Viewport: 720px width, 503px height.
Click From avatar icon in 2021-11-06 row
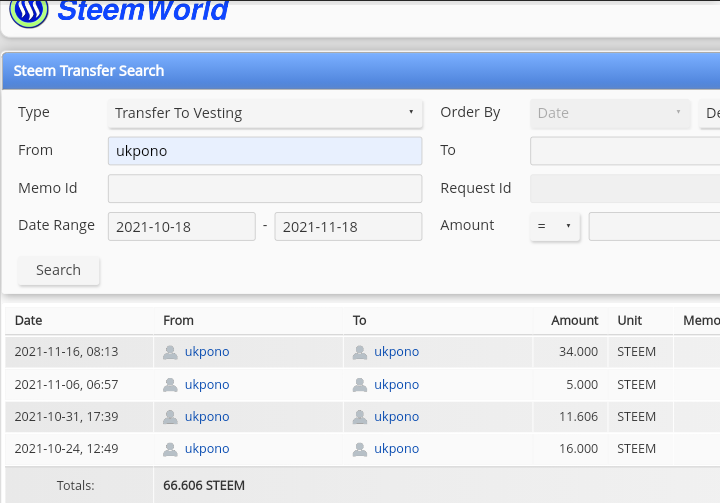point(170,384)
